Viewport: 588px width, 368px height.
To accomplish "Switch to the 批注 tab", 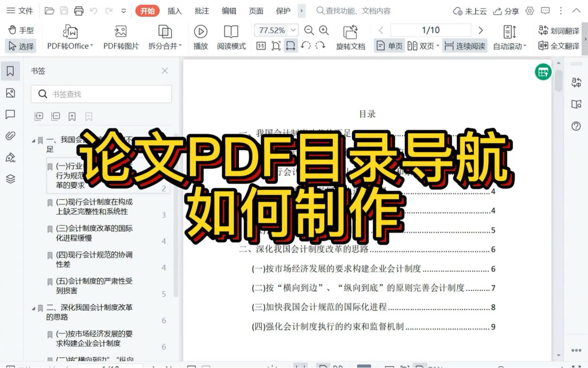I will click(x=202, y=11).
